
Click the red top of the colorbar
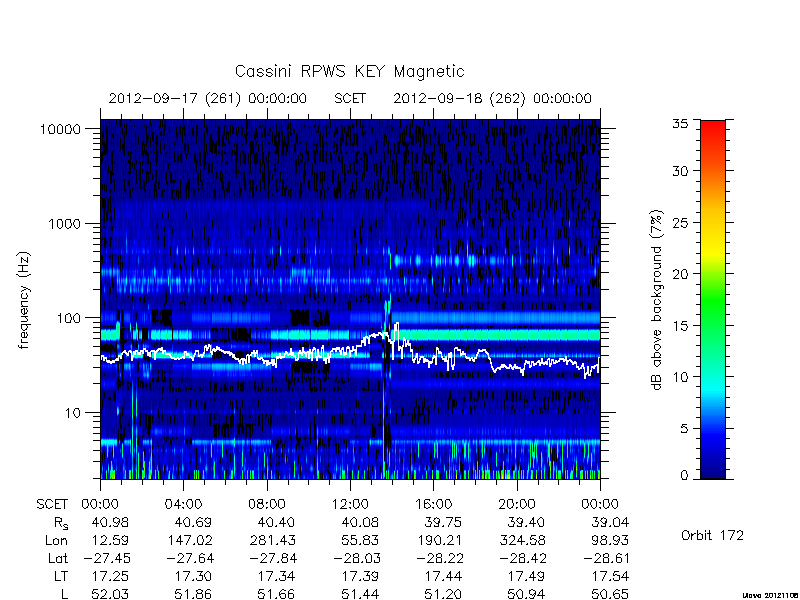(713, 128)
